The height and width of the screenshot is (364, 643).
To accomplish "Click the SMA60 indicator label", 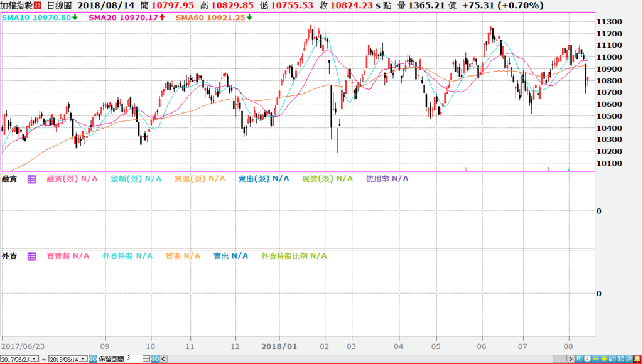I will click(x=213, y=18).
